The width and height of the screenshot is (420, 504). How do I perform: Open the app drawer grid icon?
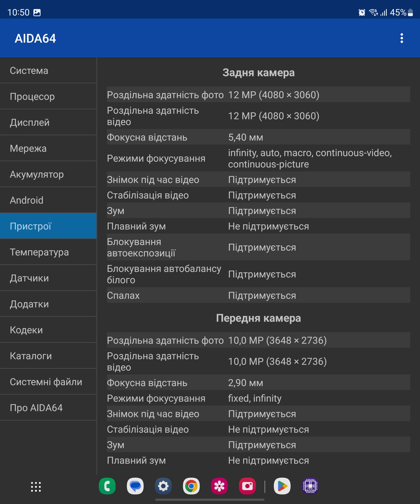tap(36, 487)
